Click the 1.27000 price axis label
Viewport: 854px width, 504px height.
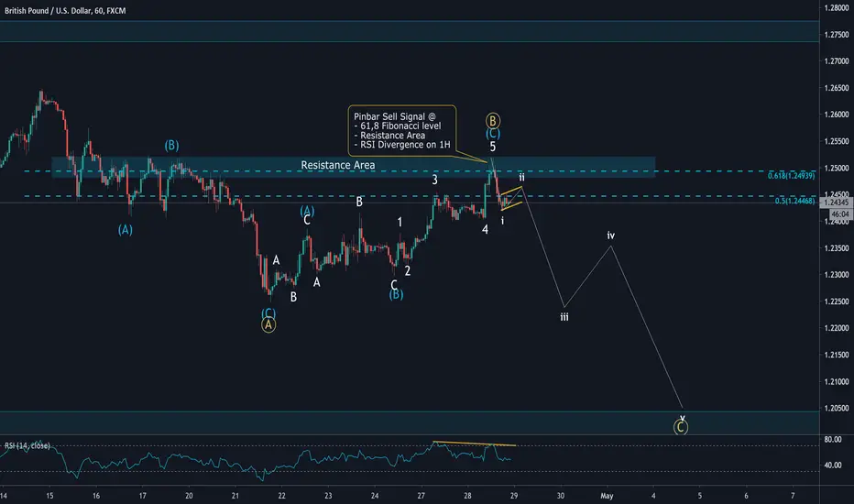tap(837, 61)
